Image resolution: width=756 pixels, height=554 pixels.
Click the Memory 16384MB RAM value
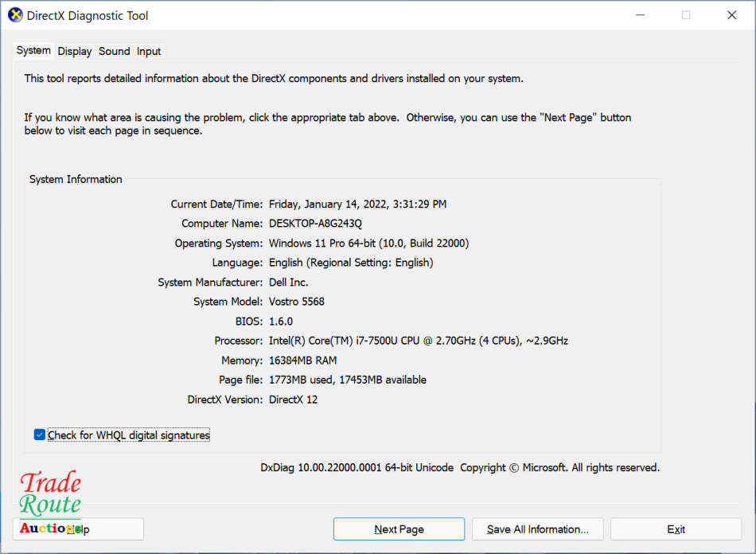(x=304, y=360)
